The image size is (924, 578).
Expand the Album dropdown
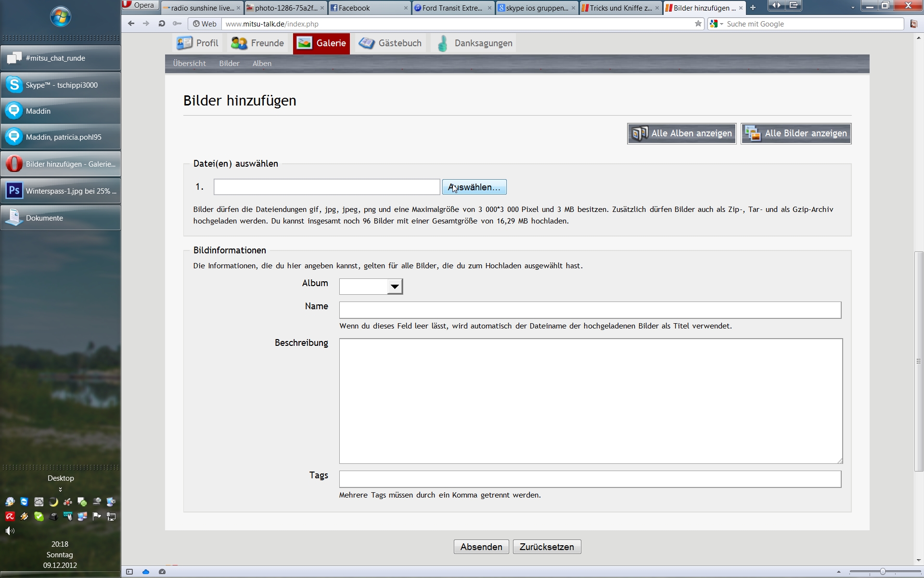[394, 287]
